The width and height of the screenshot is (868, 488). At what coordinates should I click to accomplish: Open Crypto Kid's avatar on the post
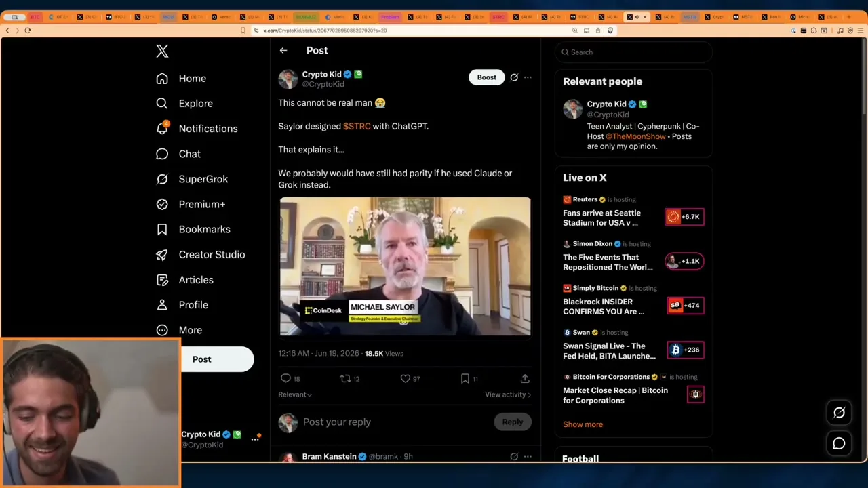click(288, 79)
